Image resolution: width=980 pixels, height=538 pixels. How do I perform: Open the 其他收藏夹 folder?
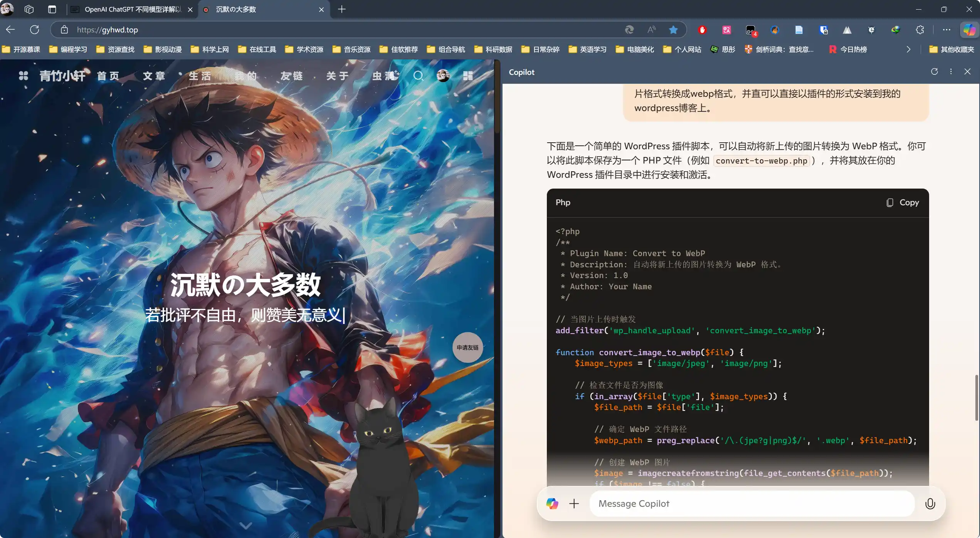[951, 49]
